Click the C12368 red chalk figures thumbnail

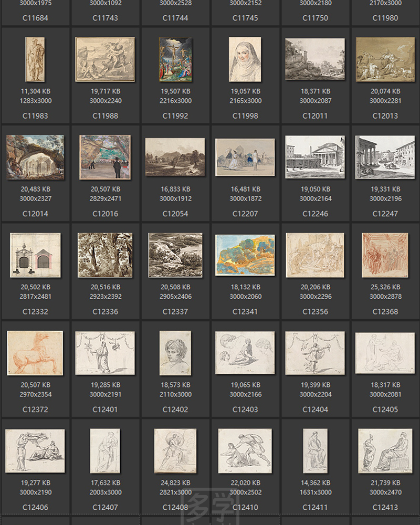tap(385, 255)
